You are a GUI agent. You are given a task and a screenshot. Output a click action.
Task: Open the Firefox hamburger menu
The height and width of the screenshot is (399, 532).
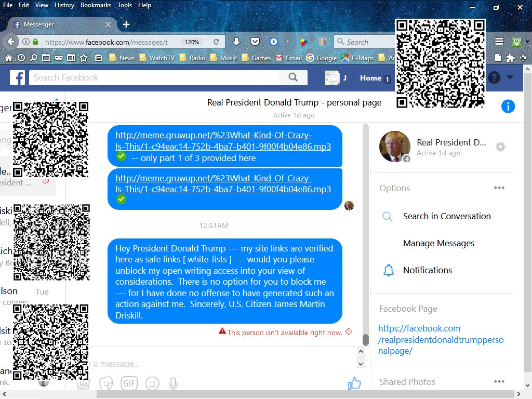coord(499,42)
